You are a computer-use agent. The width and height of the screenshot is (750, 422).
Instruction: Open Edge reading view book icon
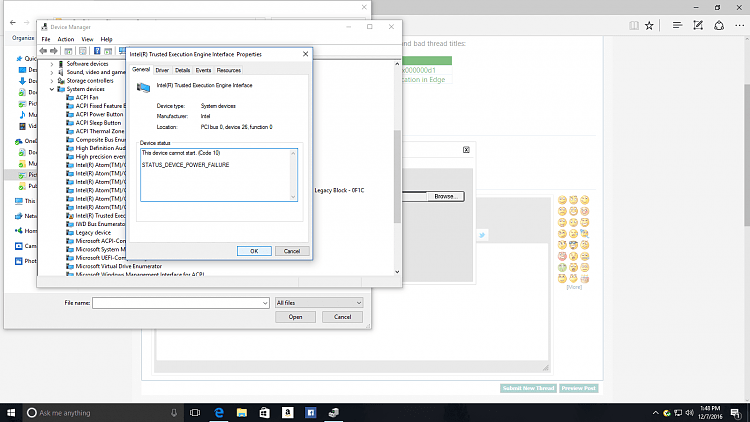[634, 26]
